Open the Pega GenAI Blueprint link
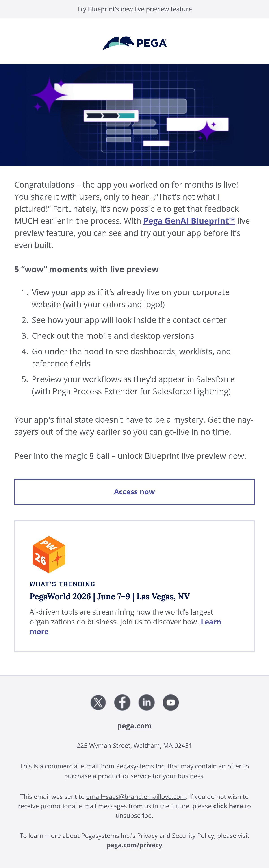The width and height of the screenshot is (269, 868). 189,221
